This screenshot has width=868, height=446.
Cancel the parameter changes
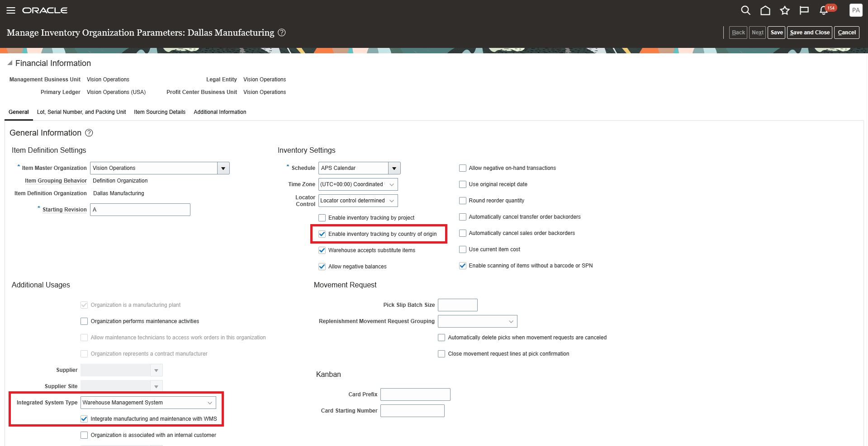[847, 33]
